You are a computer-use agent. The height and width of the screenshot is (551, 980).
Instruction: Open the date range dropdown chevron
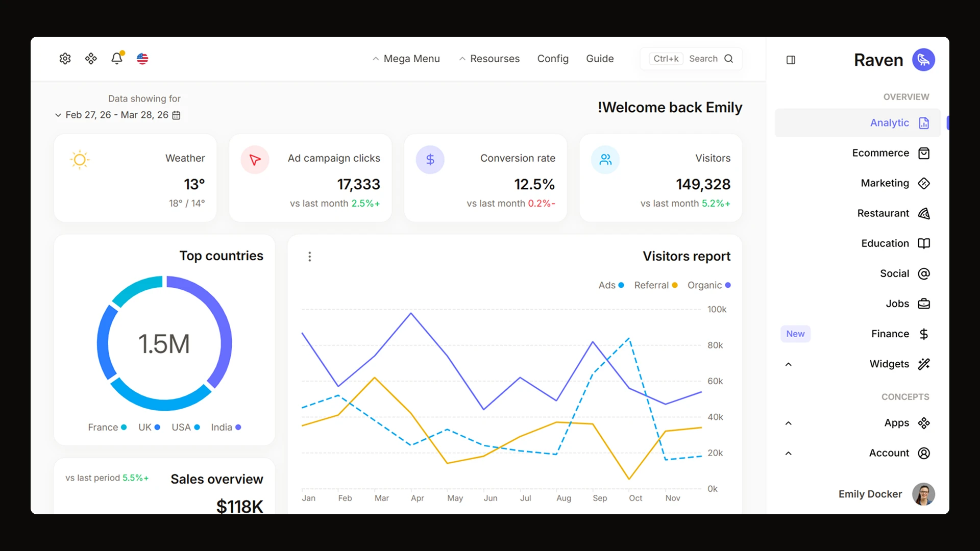pos(58,115)
